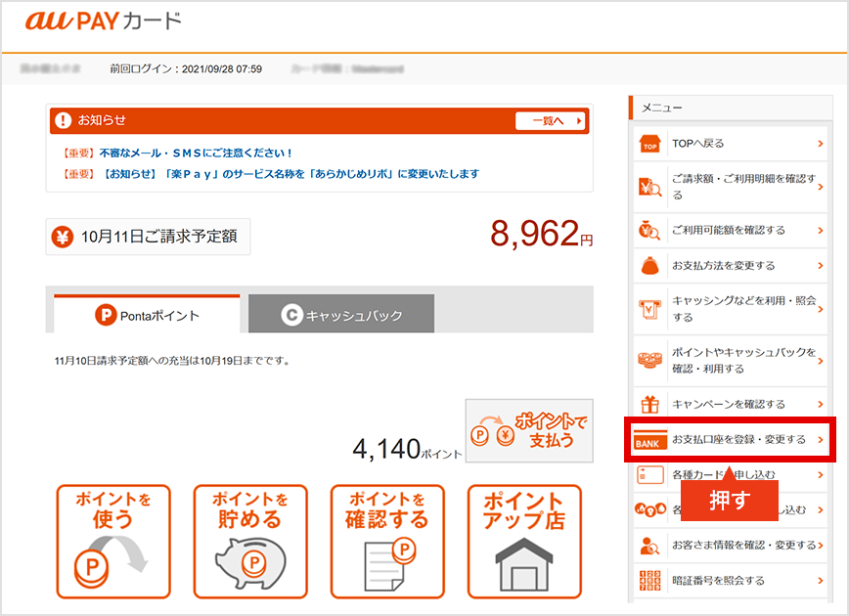Image resolution: width=849 pixels, height=616 pixels.
Task: Click the TOP home icon in menu
Action: (649, 144)
